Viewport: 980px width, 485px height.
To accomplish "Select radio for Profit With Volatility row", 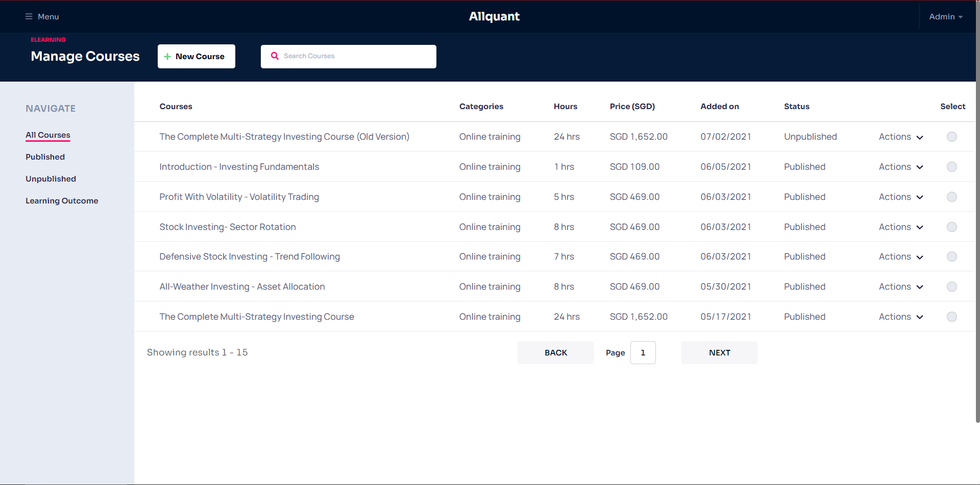I will tap(952, 197).
